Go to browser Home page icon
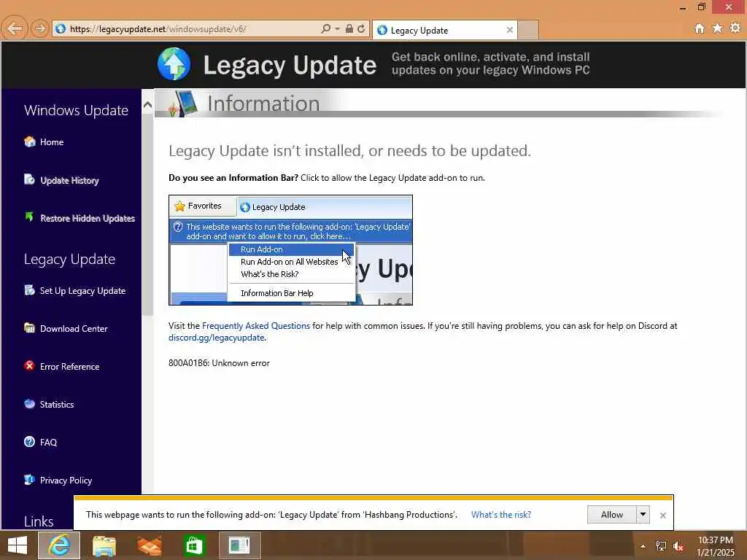 (x=700, y=28)
